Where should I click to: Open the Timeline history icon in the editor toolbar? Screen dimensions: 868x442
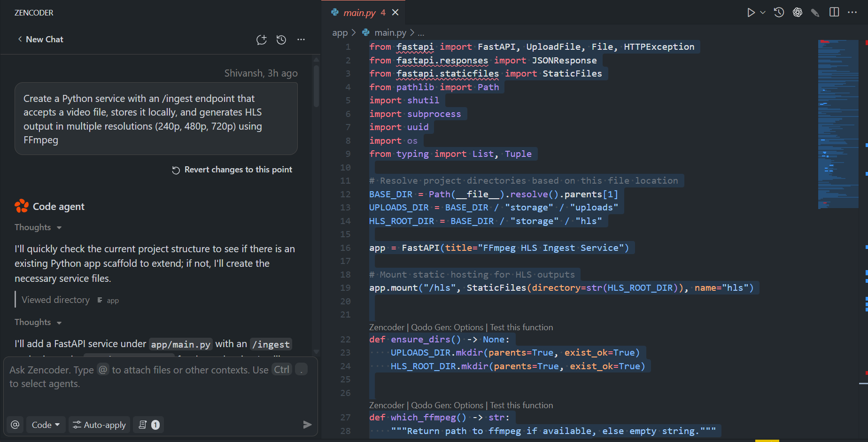point(778,13)
